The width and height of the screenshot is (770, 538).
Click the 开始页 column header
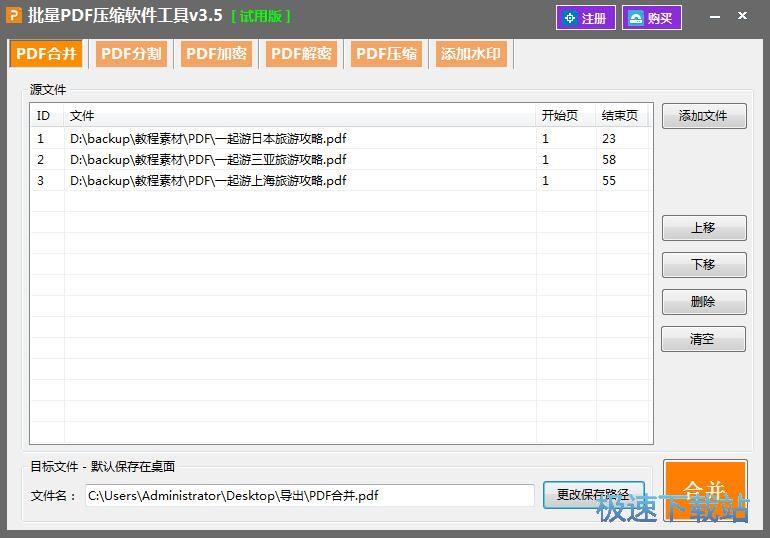point(566,115)
